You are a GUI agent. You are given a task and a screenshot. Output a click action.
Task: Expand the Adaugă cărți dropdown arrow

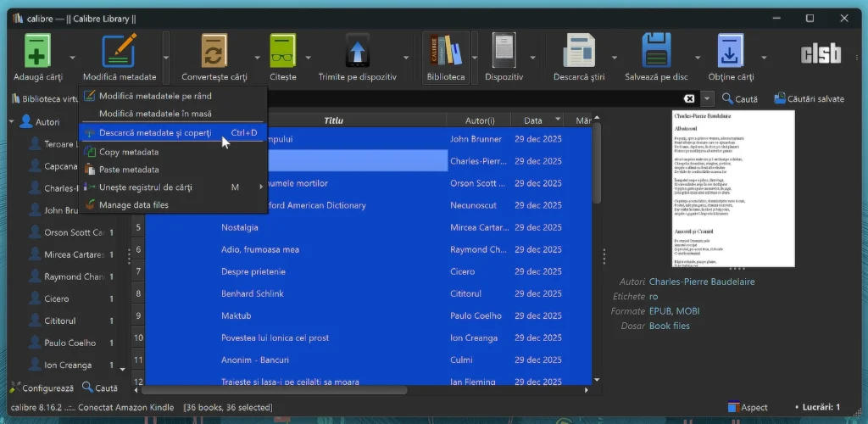(73, 58)
